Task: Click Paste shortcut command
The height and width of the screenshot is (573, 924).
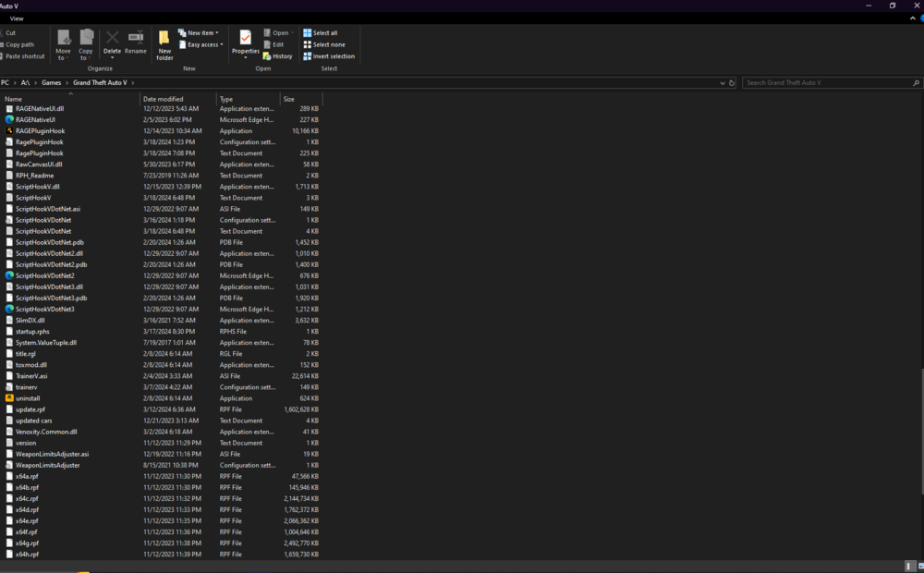Action: 22,56
